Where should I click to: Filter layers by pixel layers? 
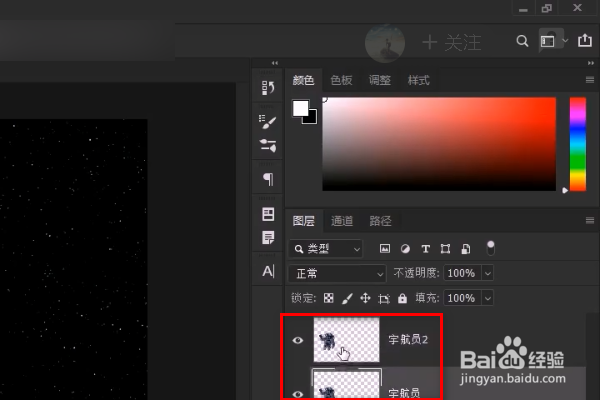385,249
